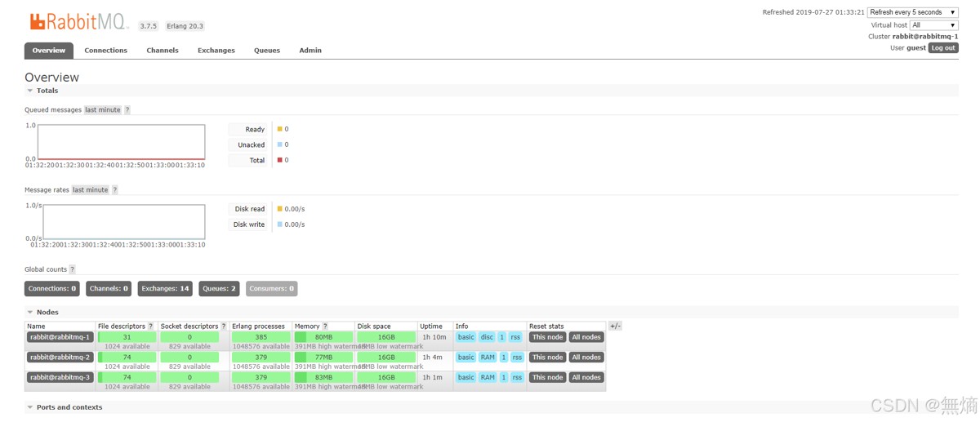
Task: Switch to the Exchanges tab
Action: (x=216, y=51)
